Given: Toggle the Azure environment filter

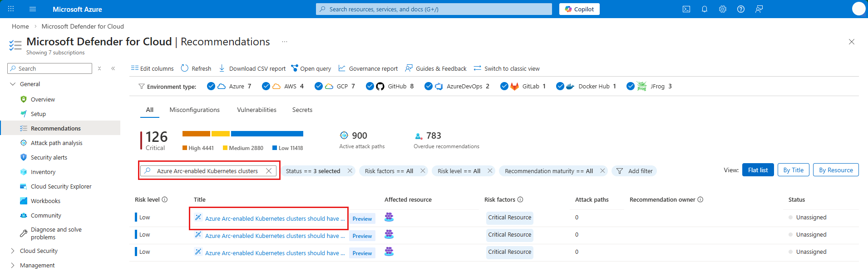Looking at the screenshot, I should click(x=211, y=86).
